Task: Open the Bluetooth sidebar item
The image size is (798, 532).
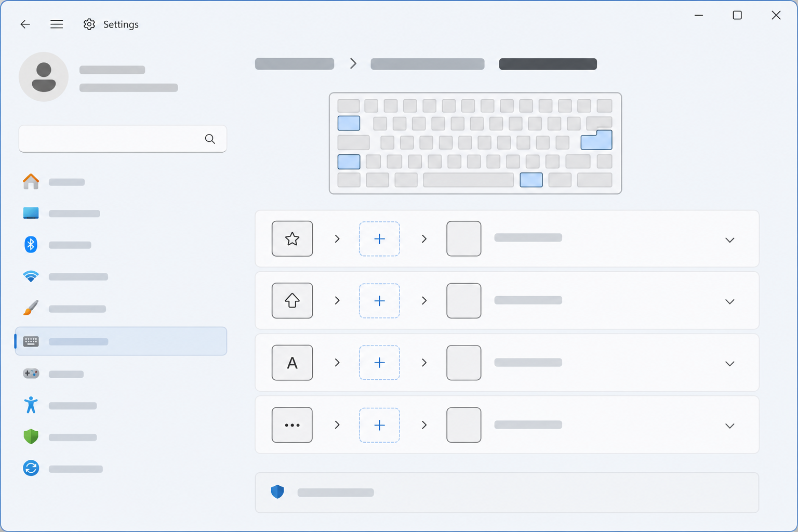Action: pos(121,245)
